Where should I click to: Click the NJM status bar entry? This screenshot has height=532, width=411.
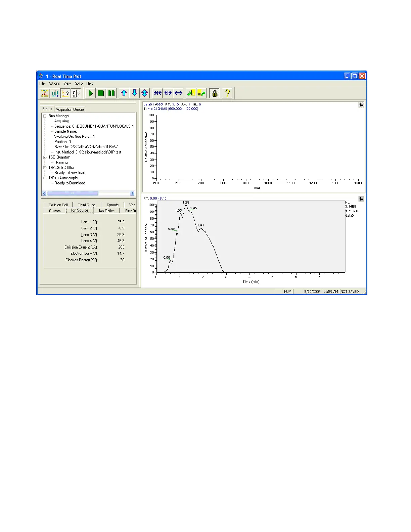click(x=287, y=292)
